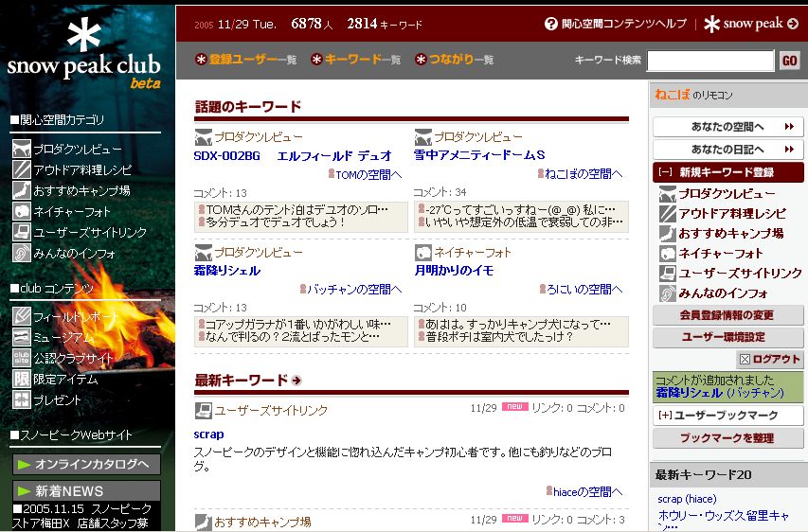Open あなたの日記へ arrow button
The image size is (808, 532).
727,150
